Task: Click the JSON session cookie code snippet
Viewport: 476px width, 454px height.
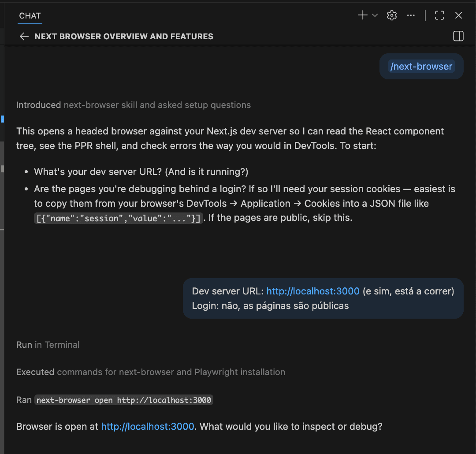Action: pyautogui.click(x=119, y=218)
